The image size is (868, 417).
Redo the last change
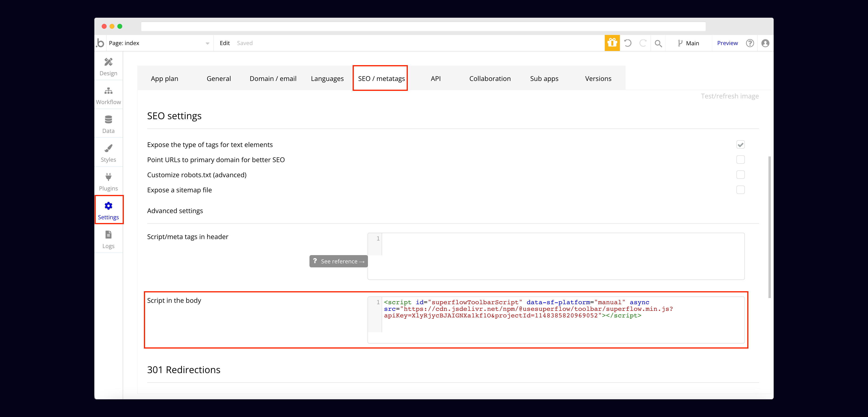643,43
